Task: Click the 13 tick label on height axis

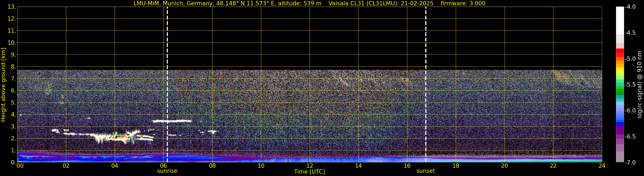Action: click(11, 7)
